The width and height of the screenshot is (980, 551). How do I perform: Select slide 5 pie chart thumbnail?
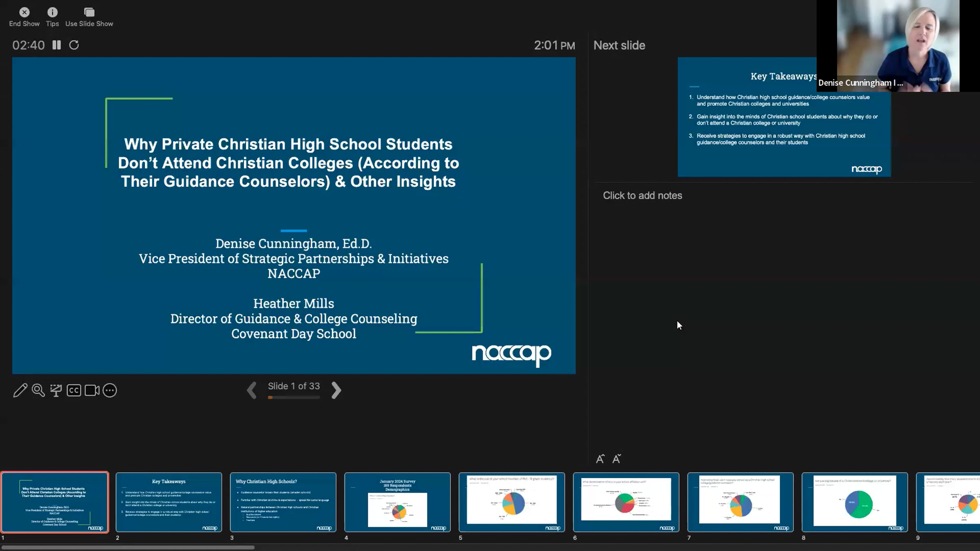coord(512,502)
